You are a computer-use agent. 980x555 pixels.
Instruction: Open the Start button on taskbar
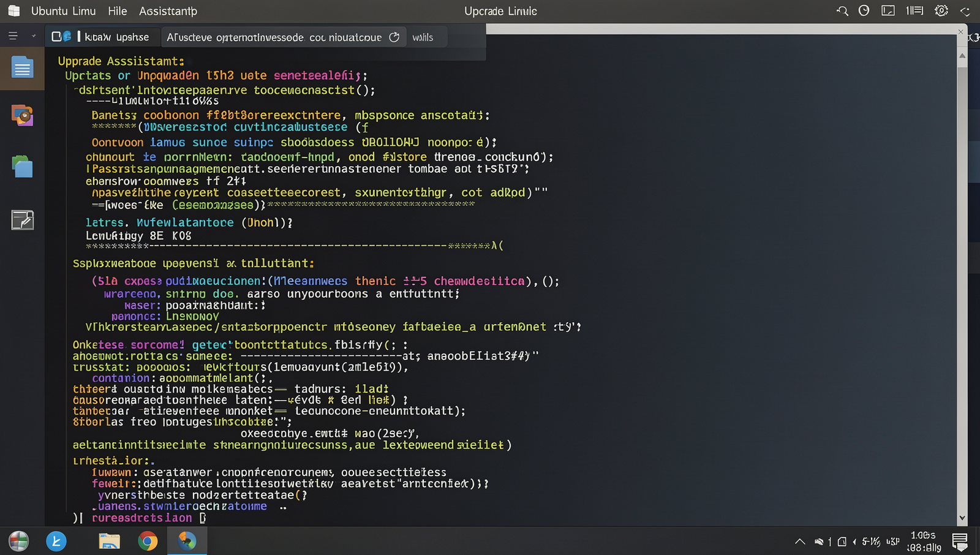[18, 541]
